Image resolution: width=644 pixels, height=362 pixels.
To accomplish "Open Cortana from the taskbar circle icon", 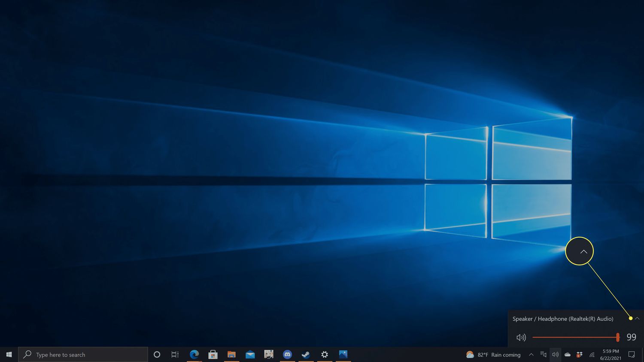I will pyautogui.click(x=157, y=355).
